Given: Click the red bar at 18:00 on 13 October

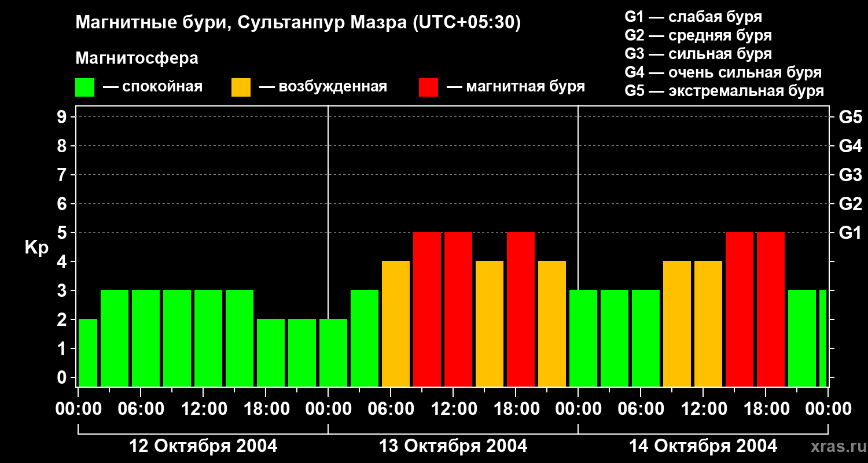Looking at the screenshot, I should pyautogui.click(x=521, y=310).
